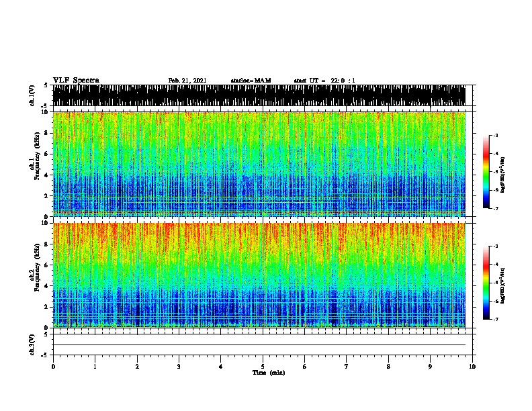The image size is (532, 411).
Task: Click the 8 kHz tick on ch.1 frequency axis
Action: pos(47,133)
